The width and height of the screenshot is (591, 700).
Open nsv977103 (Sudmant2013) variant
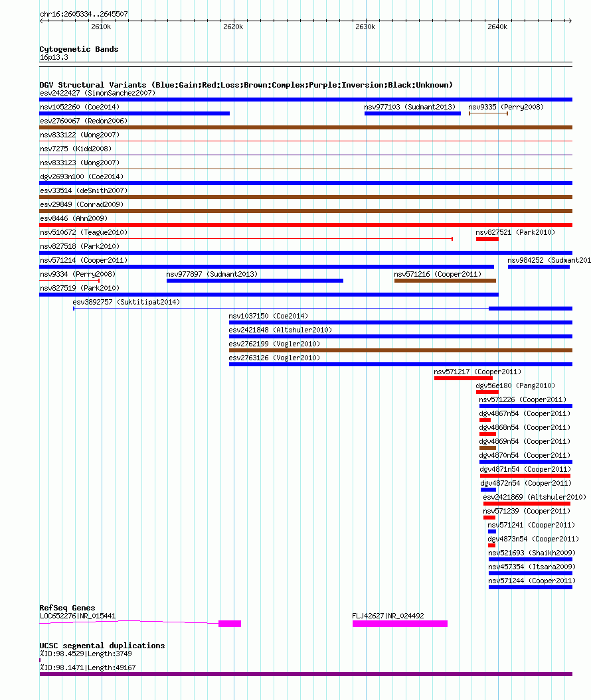[x=410, y=107]
